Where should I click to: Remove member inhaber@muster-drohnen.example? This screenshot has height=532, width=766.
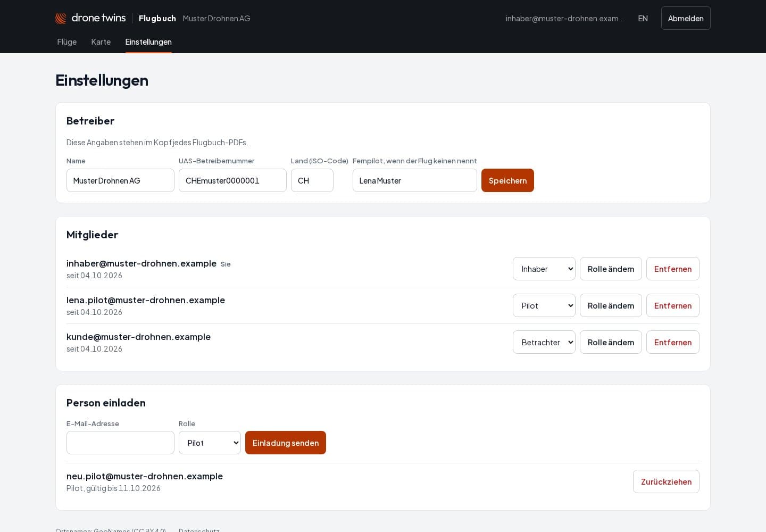click(673, 269)
